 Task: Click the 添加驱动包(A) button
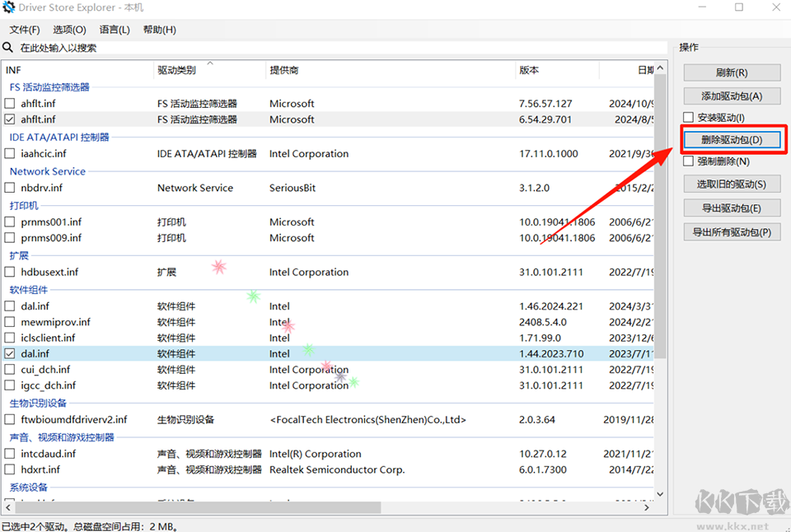click(732, 96)
